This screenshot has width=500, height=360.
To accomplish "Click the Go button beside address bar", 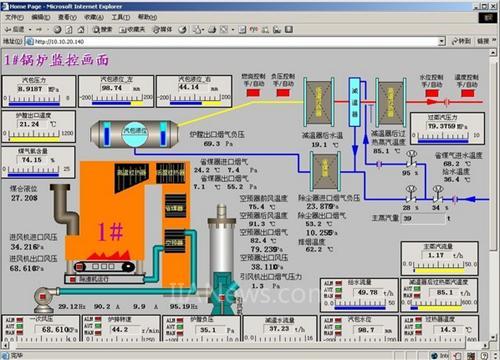I will (461, 41).
